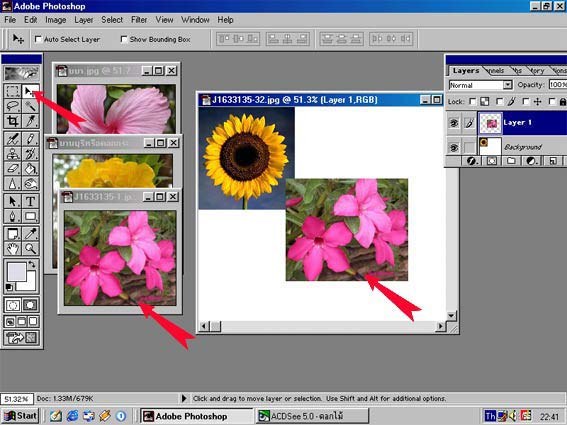Select the Airbrush tool
This screenshot has width=567, height=425.
click(12, 139)
